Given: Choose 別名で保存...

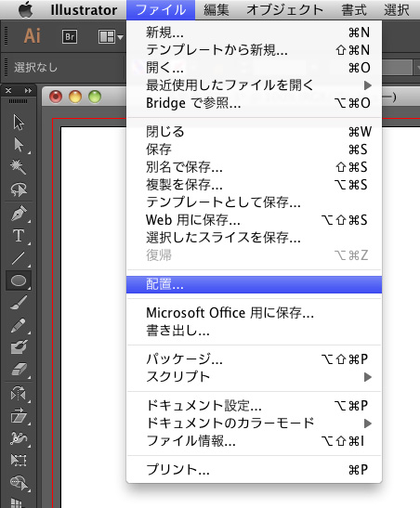Looking at the screenshot, I should coord(254,167).
